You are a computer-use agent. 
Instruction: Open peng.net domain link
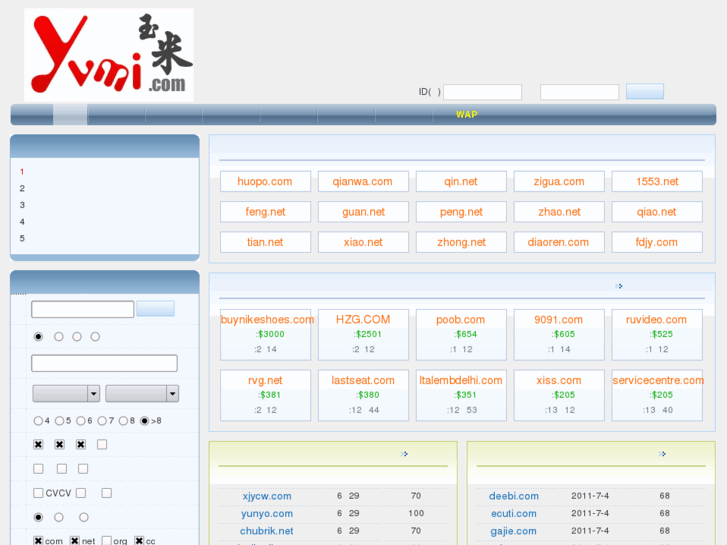(x=461, y=212)
